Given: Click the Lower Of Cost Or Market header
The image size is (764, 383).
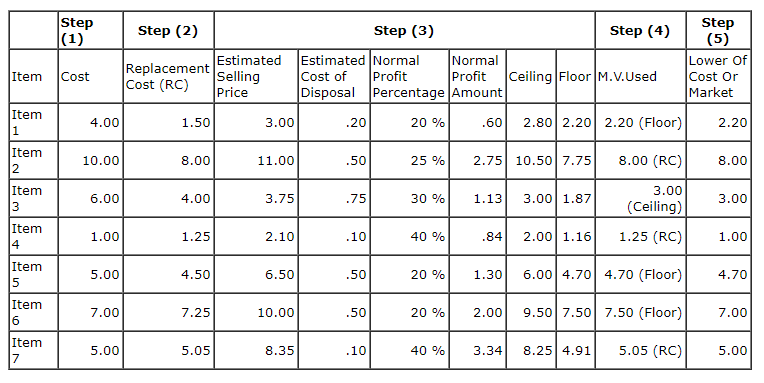Looking at the screenshot, I should click(x=718, y=77).
